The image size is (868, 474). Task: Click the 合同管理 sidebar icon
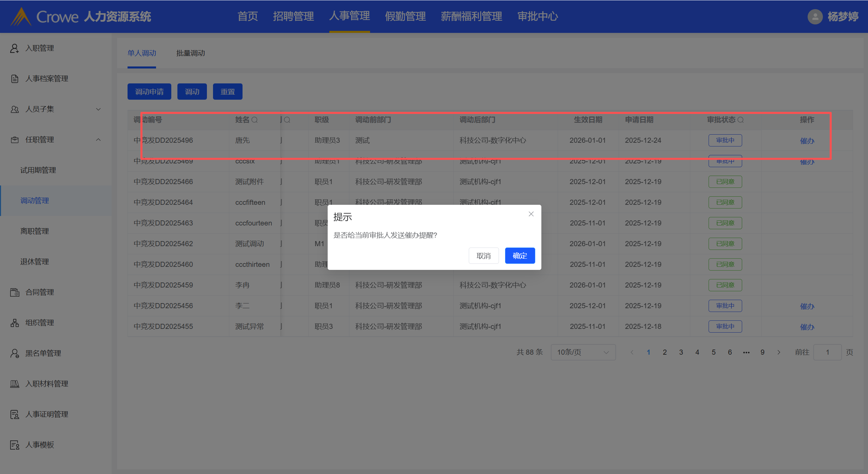click(15, 292)
